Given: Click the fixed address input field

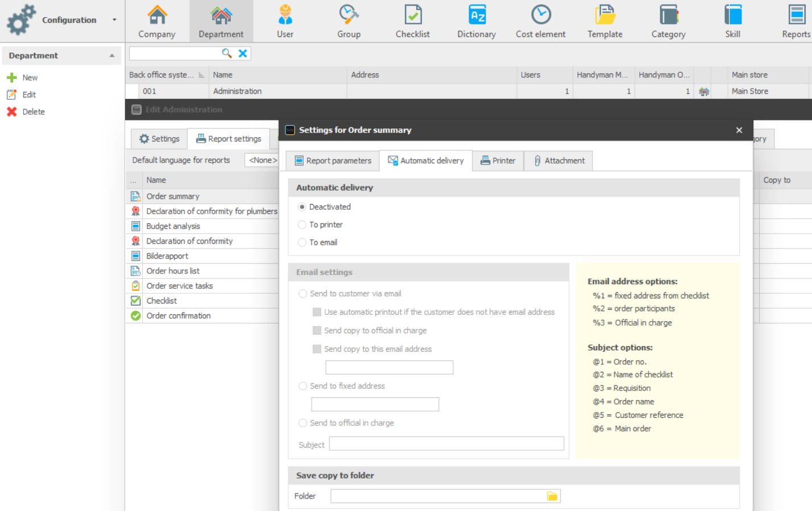Looking at the screenshot, I should tap(375, 404).
